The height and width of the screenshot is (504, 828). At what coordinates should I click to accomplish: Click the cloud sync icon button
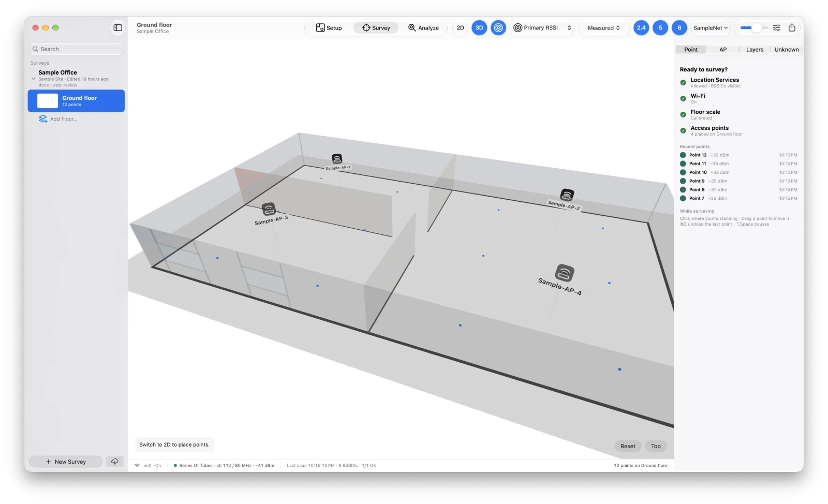tap(115, 462)
